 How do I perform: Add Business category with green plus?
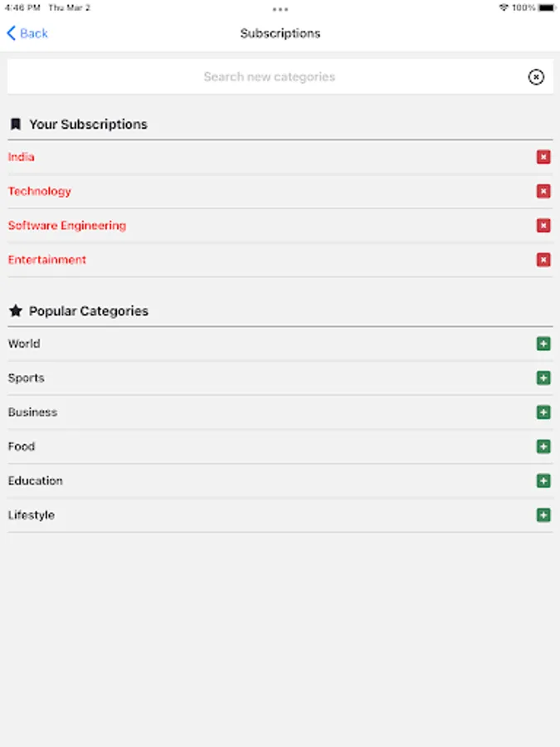coord(543,413)
